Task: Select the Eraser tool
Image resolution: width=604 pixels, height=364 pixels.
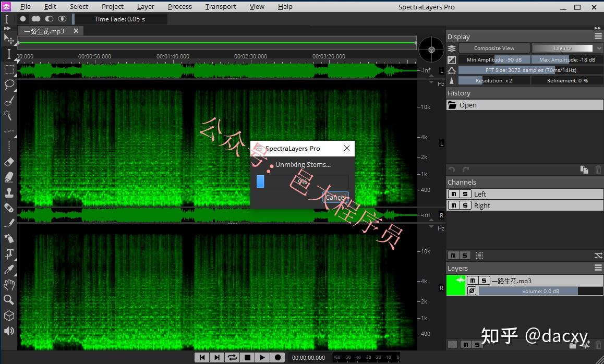Action: [x=8, y=162]
